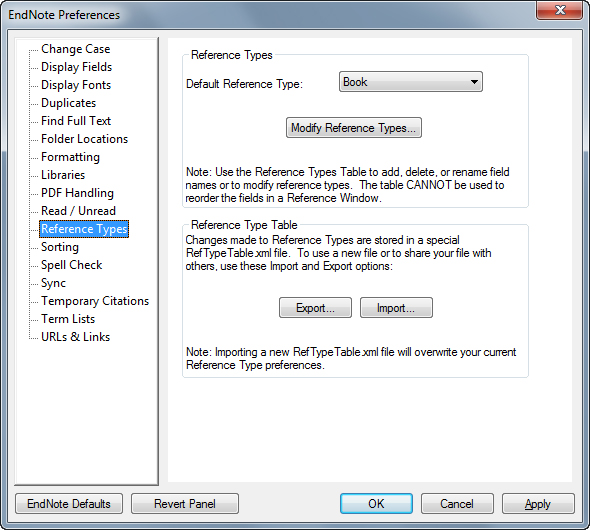
Task: Close the EndNote Preferences window
Action: [560, 10]
